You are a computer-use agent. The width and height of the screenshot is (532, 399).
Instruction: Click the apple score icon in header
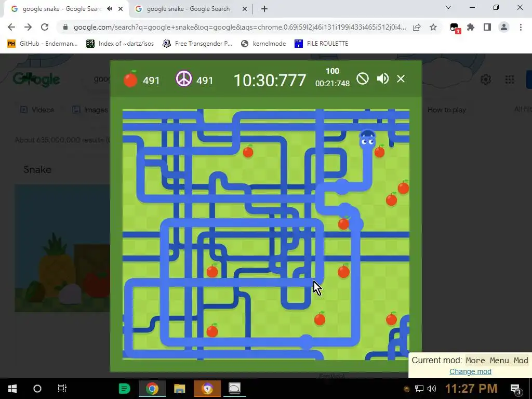pos(130,79)
